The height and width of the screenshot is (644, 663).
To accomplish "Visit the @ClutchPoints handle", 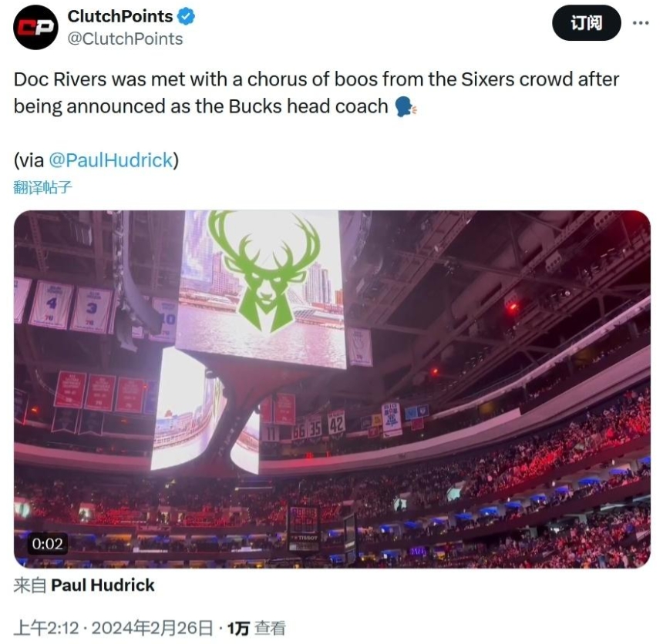I will [x=126, y=39].
